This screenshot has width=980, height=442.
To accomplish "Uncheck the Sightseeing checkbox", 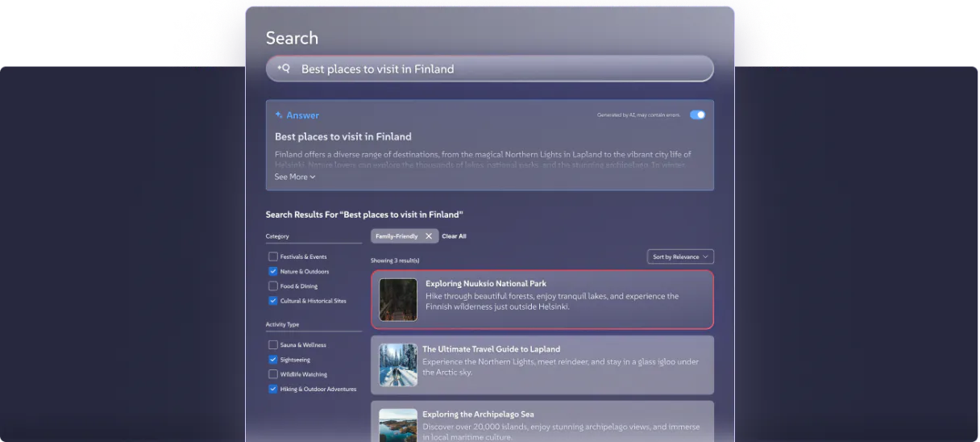I will (273, 359).
